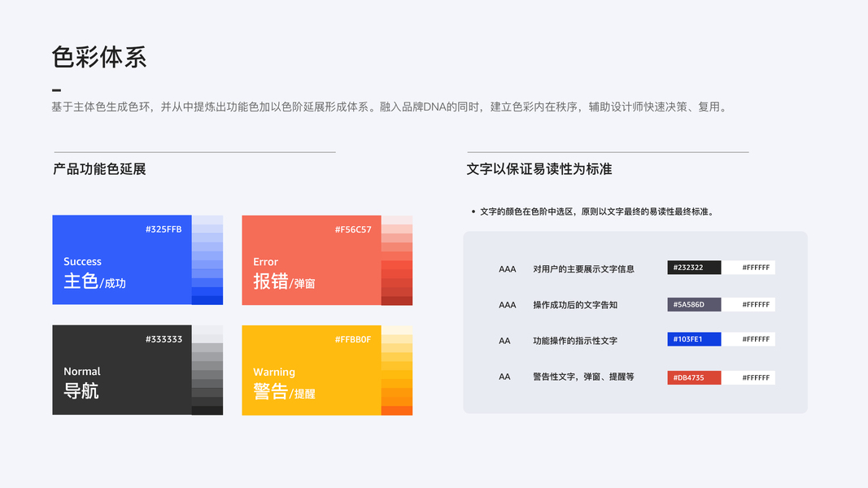Select the #5A586D gray text color swatch

click(x=694, y=304)
